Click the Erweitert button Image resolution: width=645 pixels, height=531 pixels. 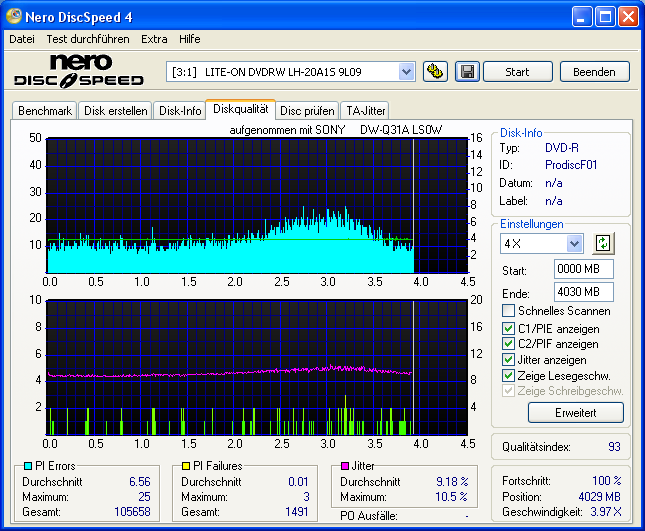coord(575,413)
